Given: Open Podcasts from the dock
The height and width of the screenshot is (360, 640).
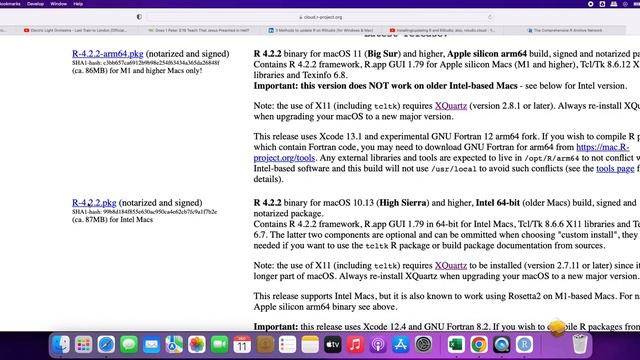Looking at the screenshot, I should point(378,344).
